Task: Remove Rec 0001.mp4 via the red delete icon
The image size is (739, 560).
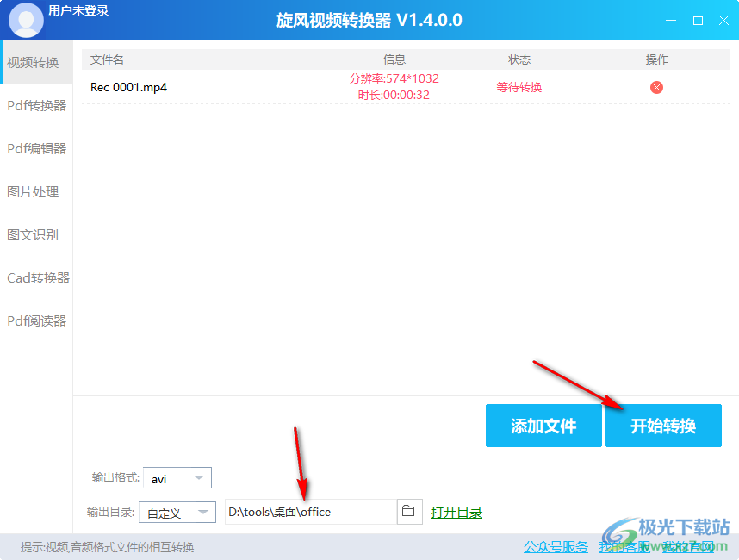Action: pos(656,87)
